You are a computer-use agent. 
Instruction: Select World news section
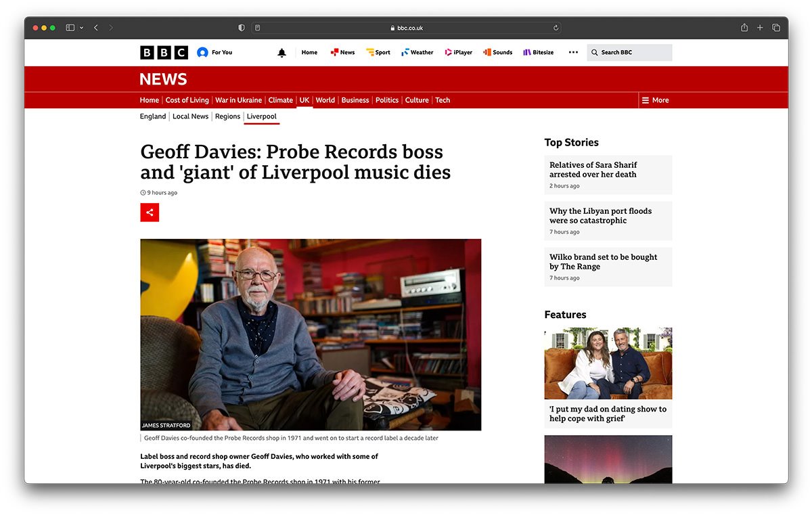pyautogui.click(x=325, y=100)
